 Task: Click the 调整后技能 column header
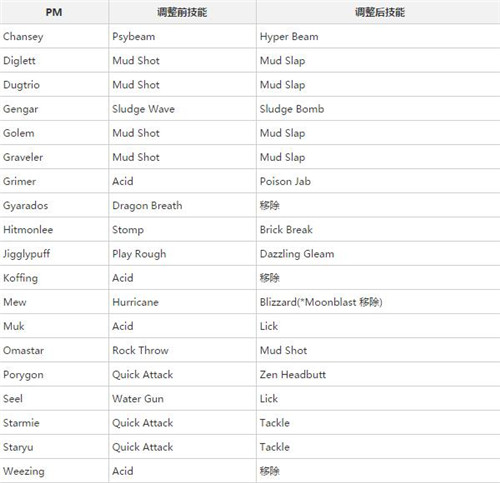[x=378, y=12]
